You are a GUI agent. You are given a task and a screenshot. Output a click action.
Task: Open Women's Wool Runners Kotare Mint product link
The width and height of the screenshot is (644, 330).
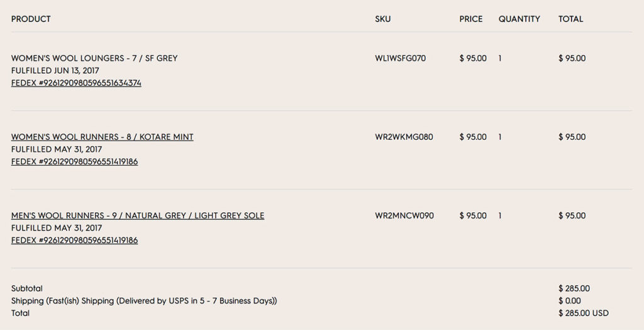point(103,137)
